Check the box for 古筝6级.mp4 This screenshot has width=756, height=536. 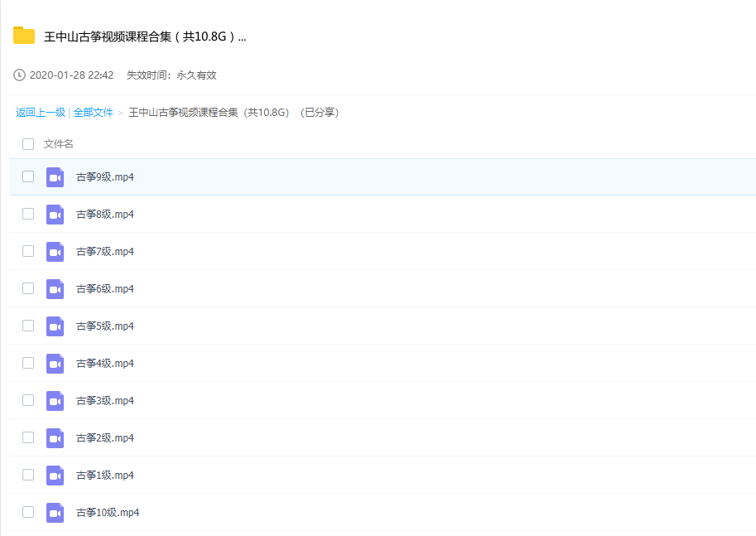pos(28,288)
